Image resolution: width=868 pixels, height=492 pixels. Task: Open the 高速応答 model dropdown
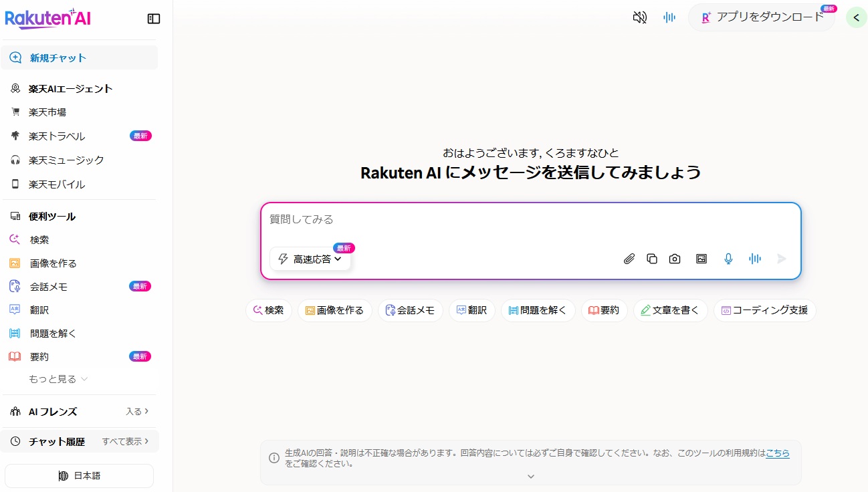pos(311,259)
